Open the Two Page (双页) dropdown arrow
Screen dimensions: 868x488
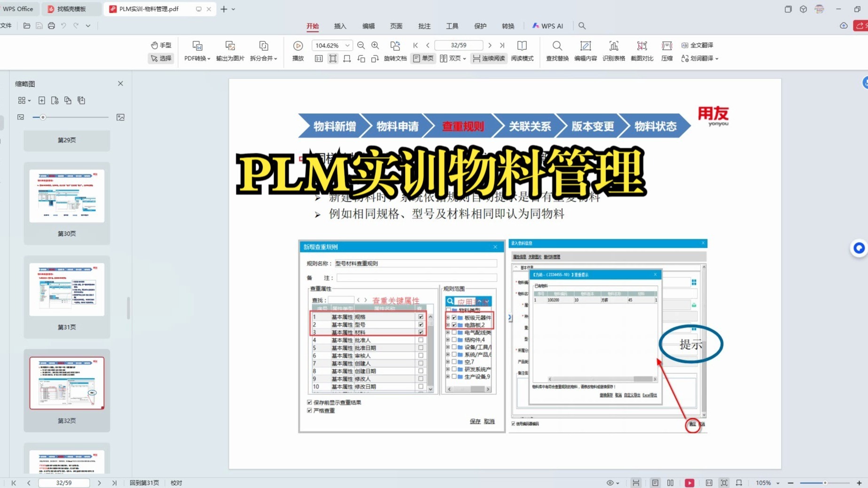464,58
